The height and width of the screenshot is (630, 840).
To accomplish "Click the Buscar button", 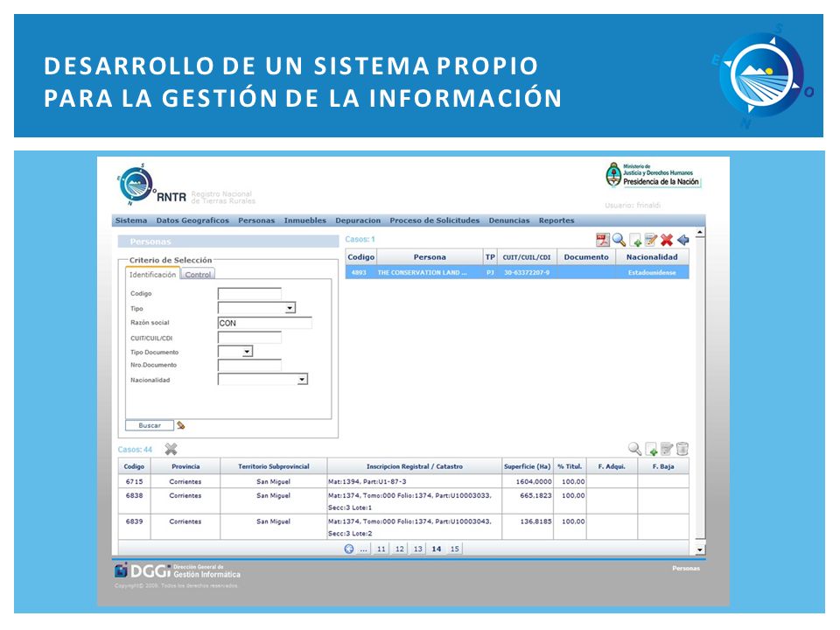I will click(x=150, y=425).
